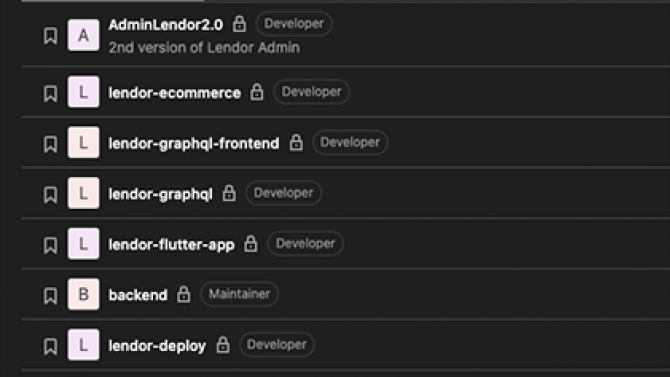
Task: Click the private lock icon beside AdminLendor2.0
Action: click(239, 24)
